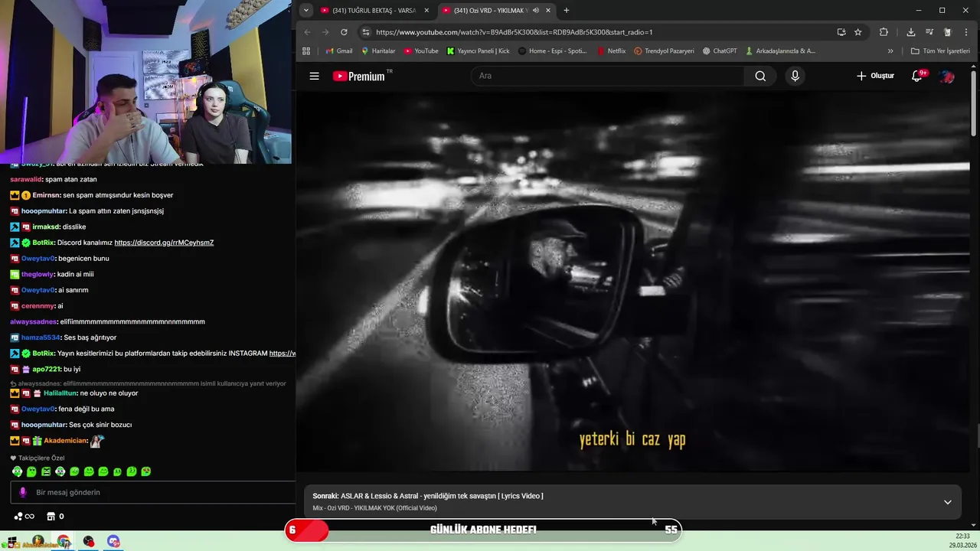Viewport: 980px width, 551px height.
Task: Open the chat store icon
Action: (51, 516)
